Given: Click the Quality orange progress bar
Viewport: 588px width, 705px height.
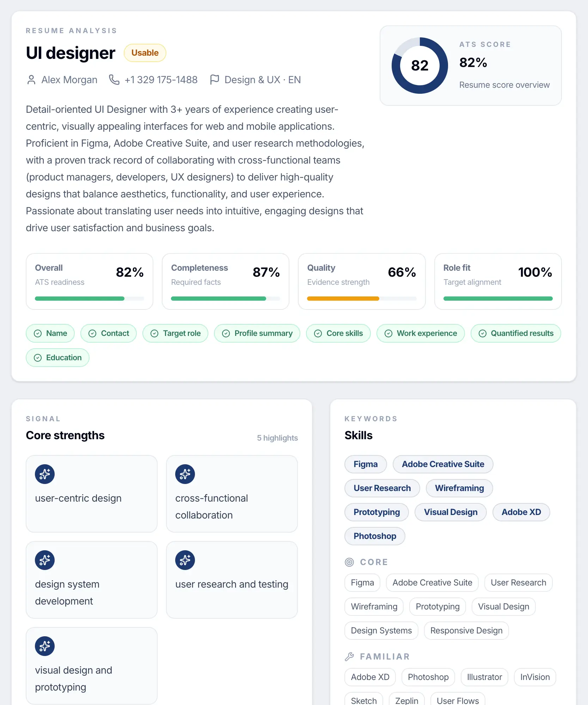Looking at the screenshot, I should click(x=343, y=299).
